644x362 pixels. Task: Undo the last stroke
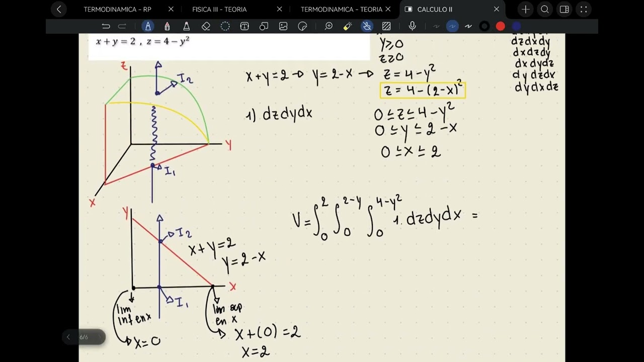pyautogui.click(x=106, y=26)
